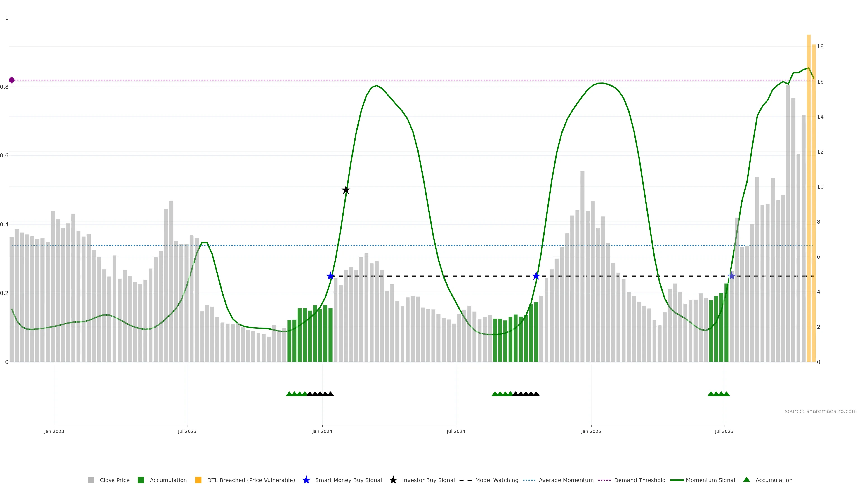Click the black star icon in legend
Viewport: 868px width, 488px height.
393,480
